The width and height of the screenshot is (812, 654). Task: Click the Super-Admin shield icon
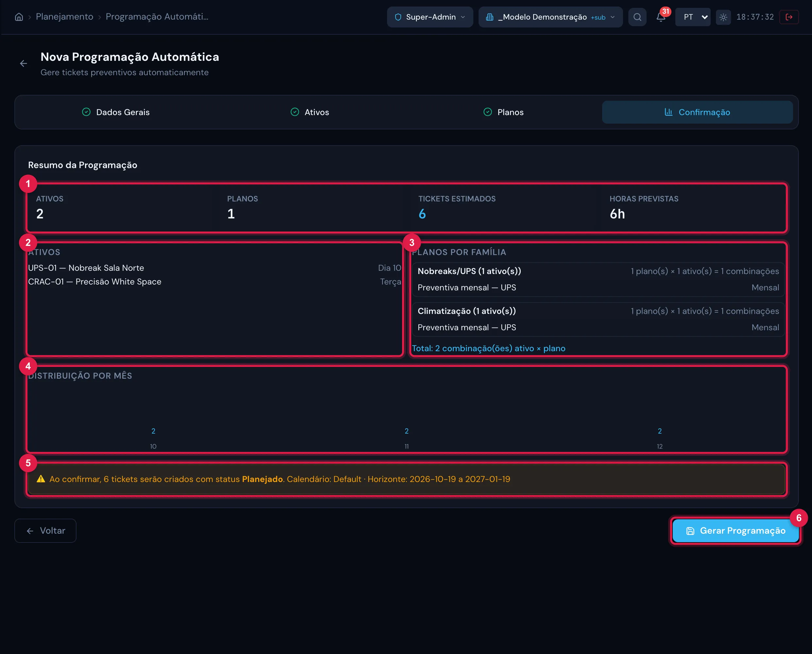pos(398,17)
